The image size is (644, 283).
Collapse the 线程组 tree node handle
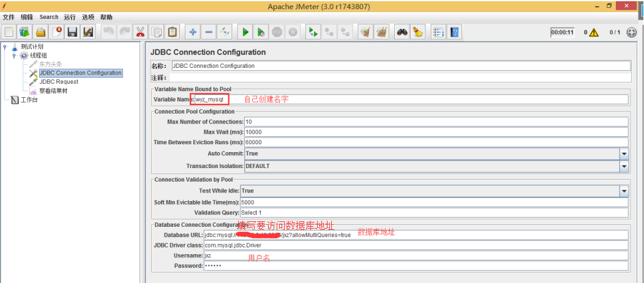14,56
